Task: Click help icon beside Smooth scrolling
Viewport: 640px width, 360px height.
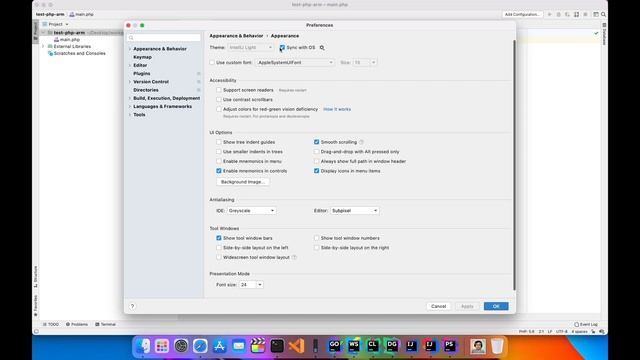Action: pos(361,142)
